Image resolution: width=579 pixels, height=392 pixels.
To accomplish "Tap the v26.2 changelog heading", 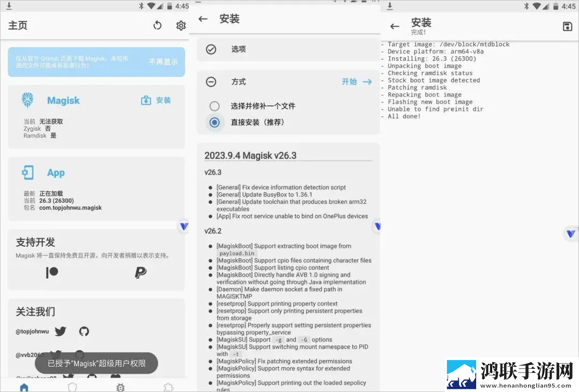I will click(x=213, y=231).
